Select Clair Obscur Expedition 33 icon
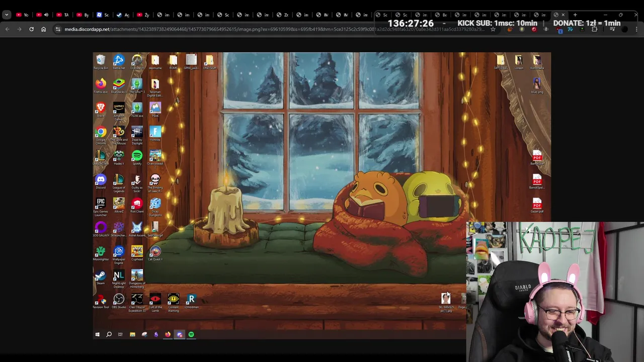This screenshot has height=362, width=644. click(x=137, y=303)
